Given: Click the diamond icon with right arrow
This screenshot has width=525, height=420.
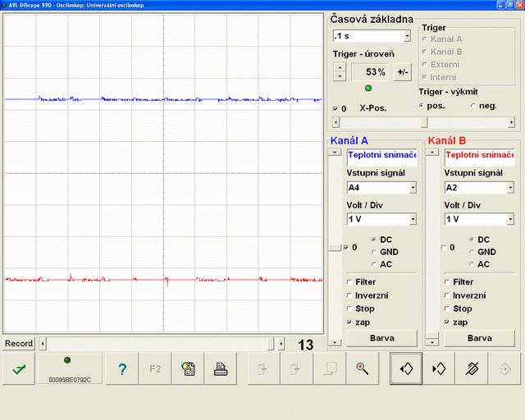Looking at the screenshot, I should click(439, 369).
